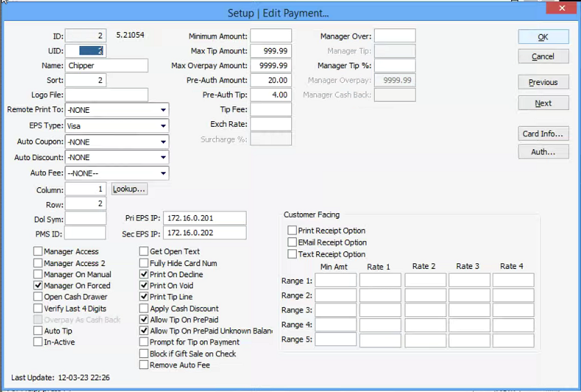The image size is (581, 392).
Task: Uncheck Manager On Forced
Action: pos(38,285)
